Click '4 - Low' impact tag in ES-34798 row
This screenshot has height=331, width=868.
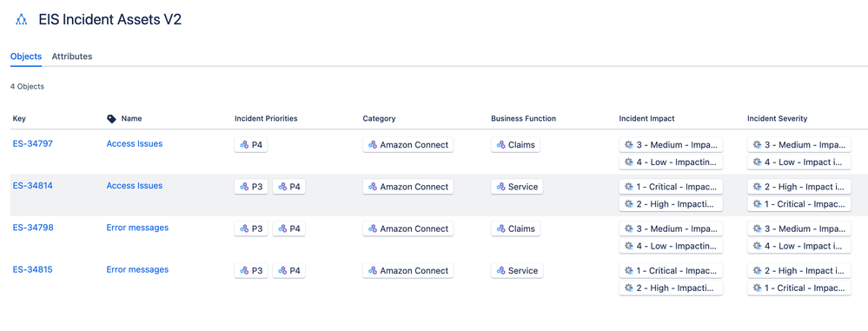(671, 247)
